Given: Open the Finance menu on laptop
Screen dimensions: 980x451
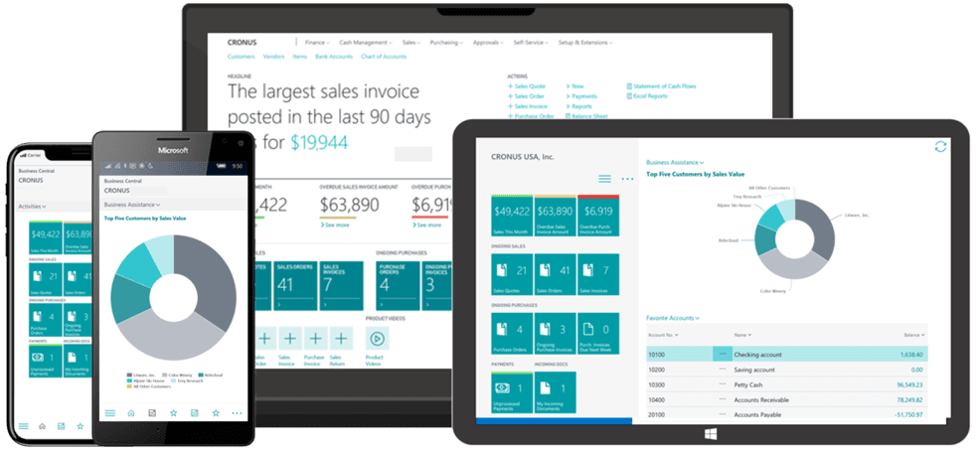Looking at the screenshot, I should pos(317,43).
